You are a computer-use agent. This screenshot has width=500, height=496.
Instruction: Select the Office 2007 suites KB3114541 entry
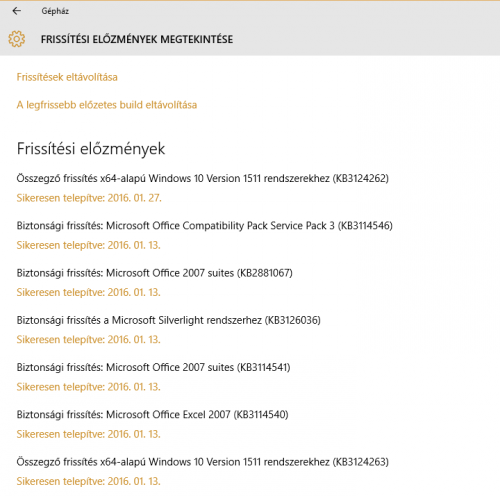click(153, 368)
